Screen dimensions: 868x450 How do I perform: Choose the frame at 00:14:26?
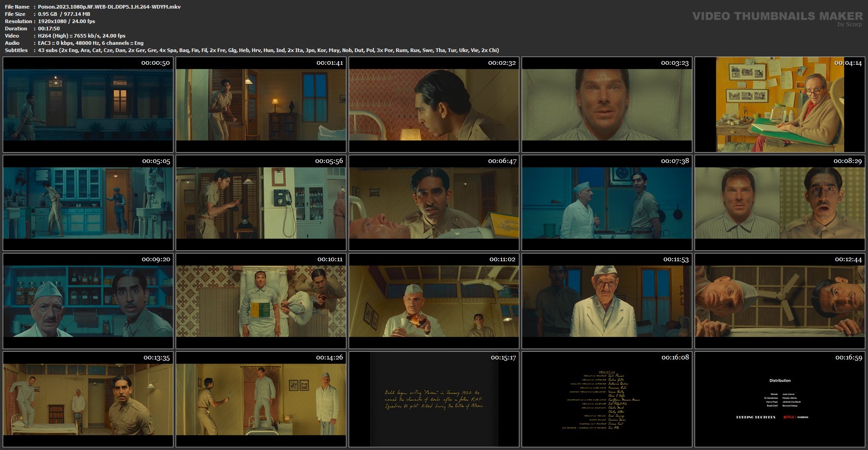pyautogui.click(x=261, y=399)
